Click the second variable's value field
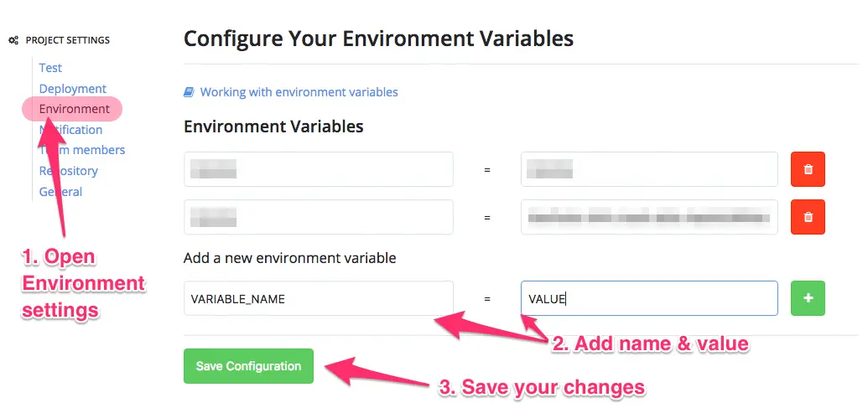Image resolution: width=868 pixels, height=413 pixels. (x=649, y=217)
